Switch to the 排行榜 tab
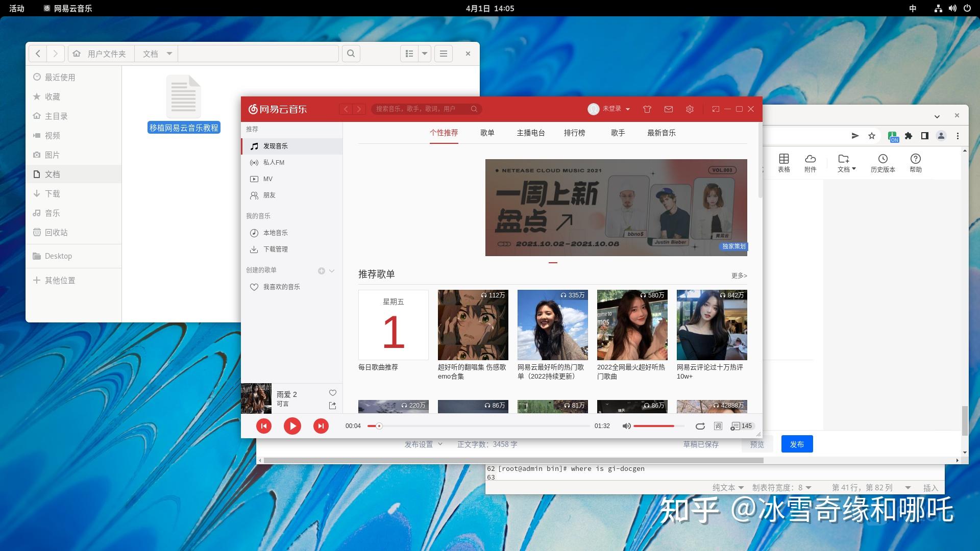This screenshot has height=551, width=980. 574,133
